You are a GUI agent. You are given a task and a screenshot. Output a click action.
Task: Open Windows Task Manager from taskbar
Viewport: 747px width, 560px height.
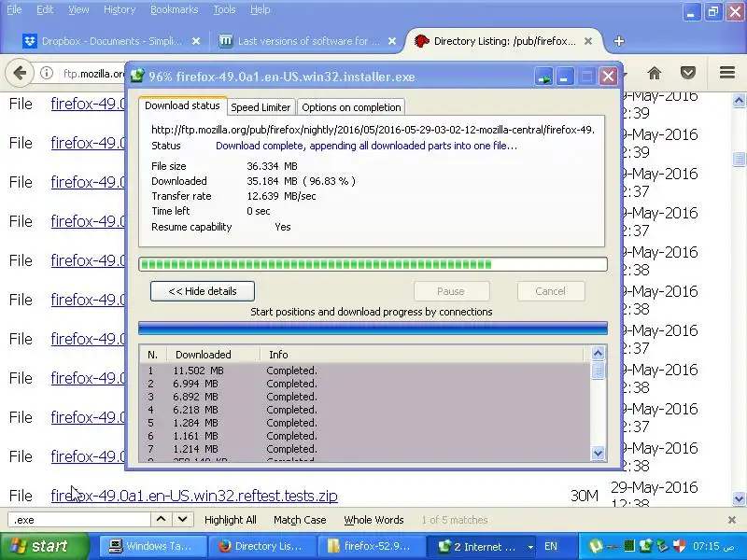(154, 546)
